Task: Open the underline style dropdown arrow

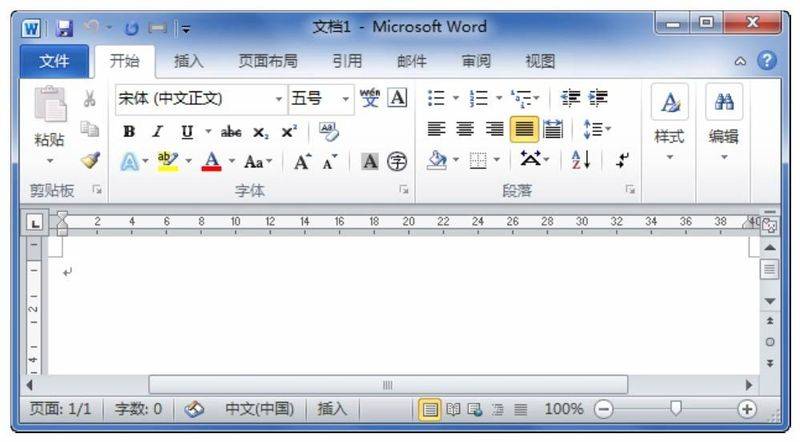Action: [x=208, y=132]
